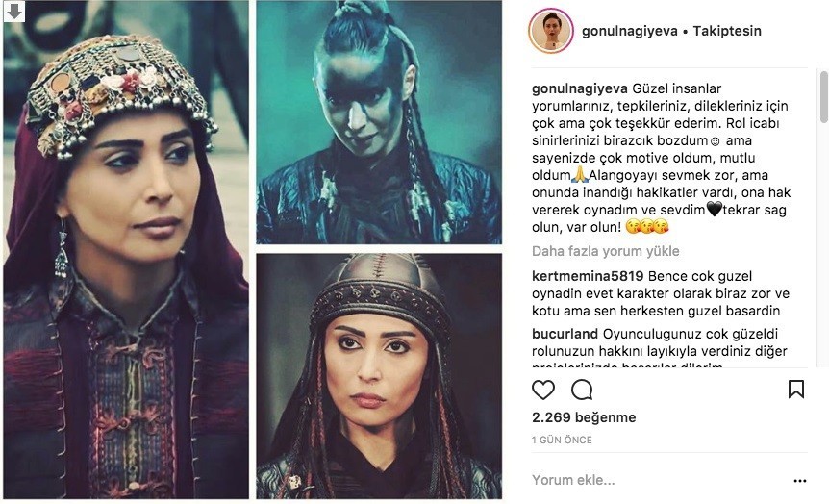This screenshot has height=504, width=829.
Task: Open the three-dot more options menu
Action: click(x=800, y=481)
